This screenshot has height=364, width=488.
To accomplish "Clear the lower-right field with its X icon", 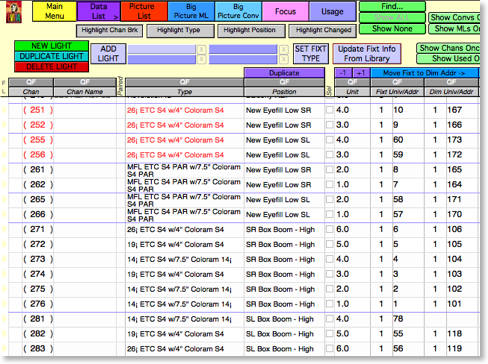I will (x=283, y=60).
